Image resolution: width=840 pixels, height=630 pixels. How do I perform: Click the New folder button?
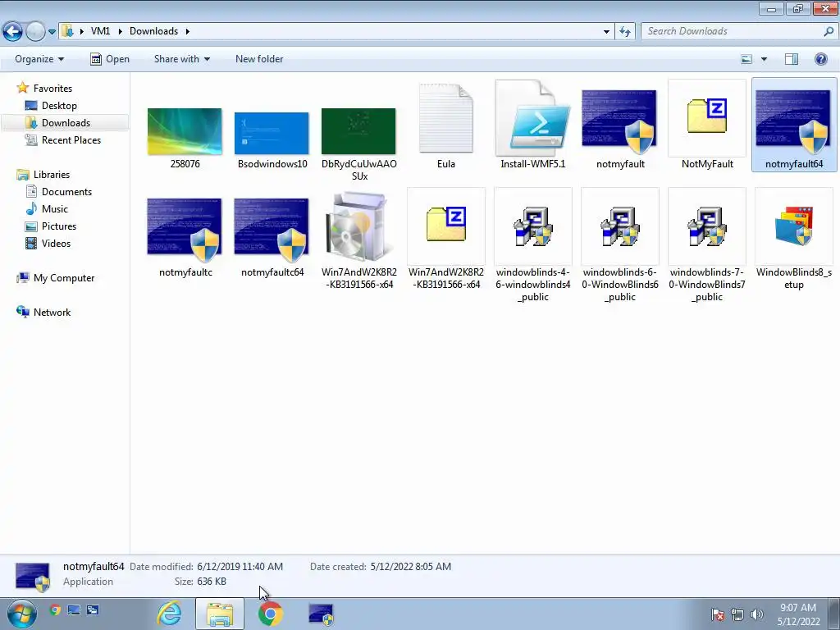click(259, 59)
